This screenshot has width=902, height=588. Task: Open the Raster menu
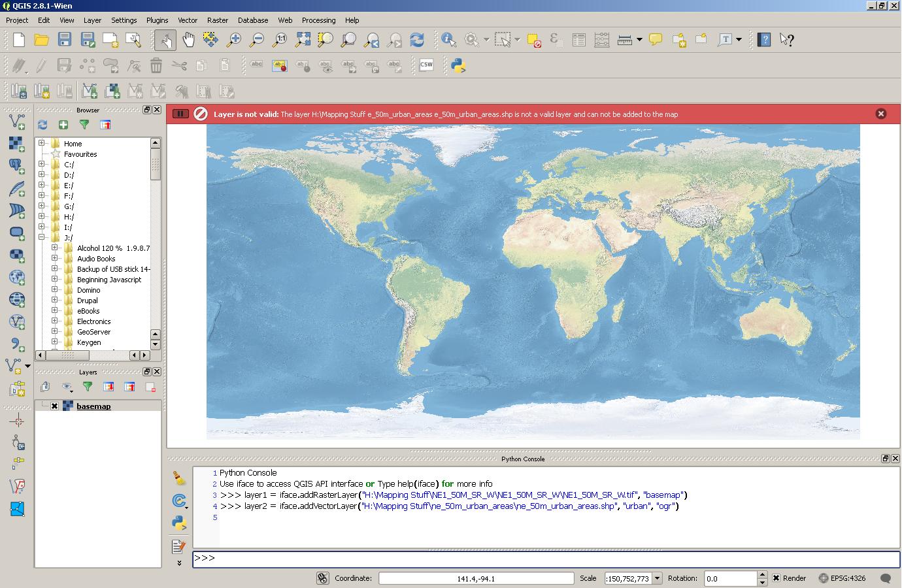pos(218,20)
